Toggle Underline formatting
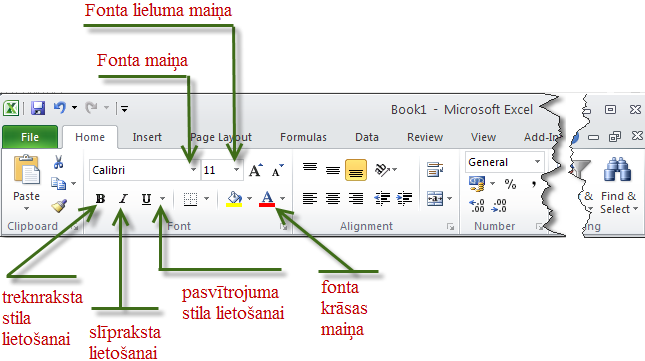The width and height of the screenshot is (645, 361). coord(146,199)
